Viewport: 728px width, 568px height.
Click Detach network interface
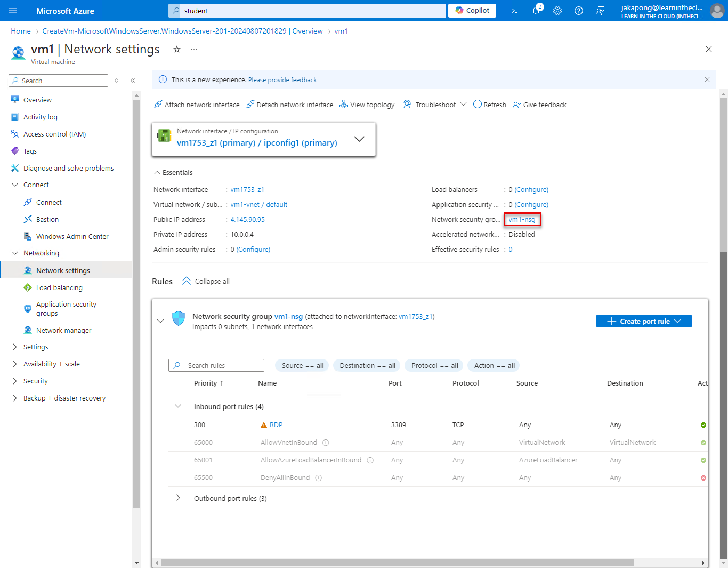(289, 105)
